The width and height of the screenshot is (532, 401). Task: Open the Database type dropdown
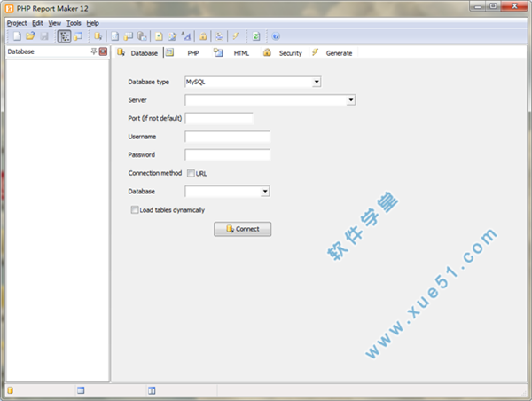[x=317, y=82]
